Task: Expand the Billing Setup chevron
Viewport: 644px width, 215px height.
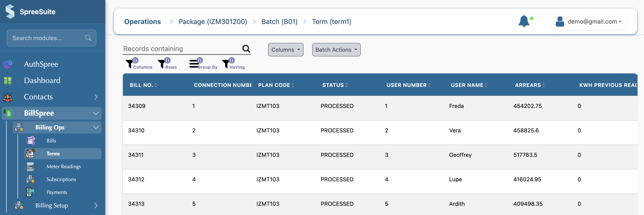Action: coord(96,206)
